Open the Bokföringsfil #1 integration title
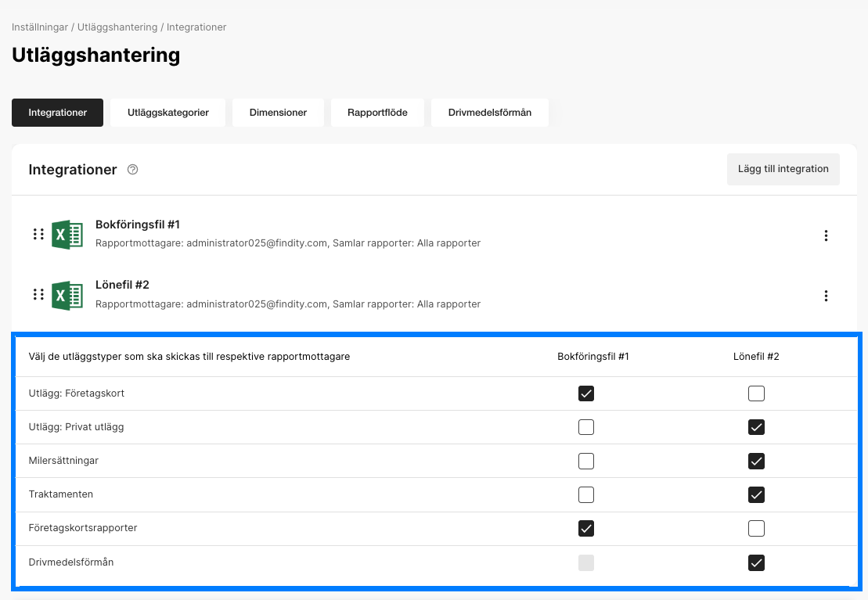The width and height of the screenshot is (868, 600). point(138,225)
